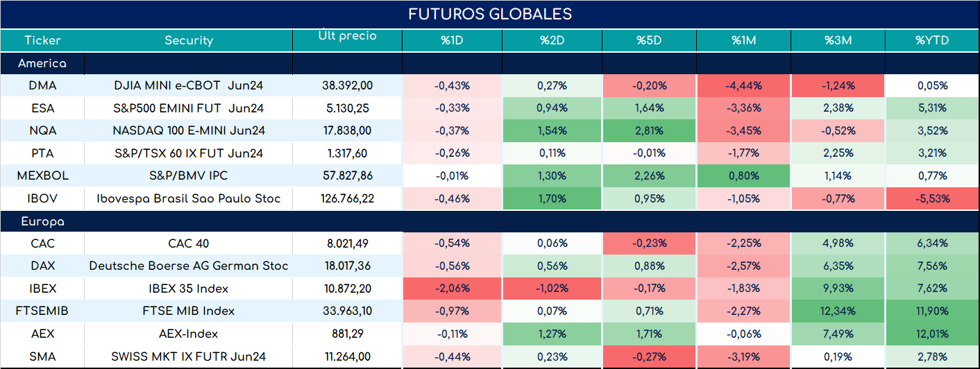Screen dimensions: 980x369
Task: Select the DMA ticker cell
Action: (x=43, y=86)
